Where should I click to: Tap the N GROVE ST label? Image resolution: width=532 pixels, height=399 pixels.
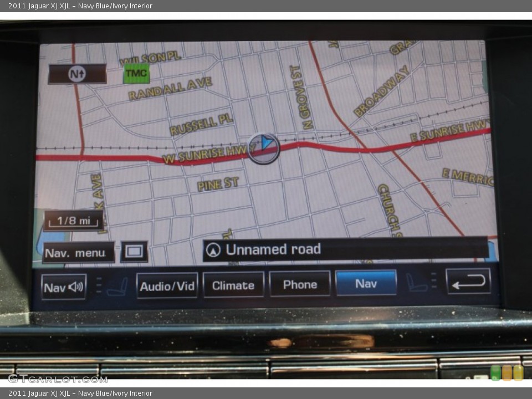(x=301, y=98)
